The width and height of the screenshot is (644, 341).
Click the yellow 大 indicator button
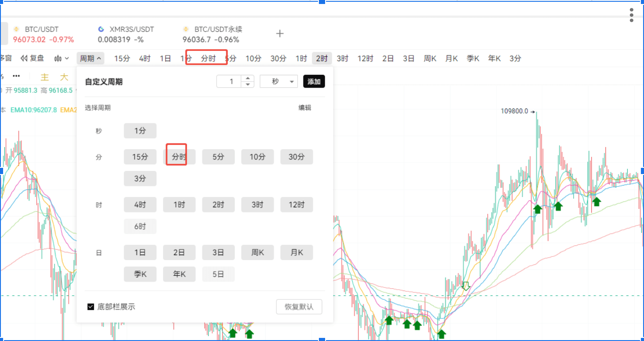[x=64, y=77]
